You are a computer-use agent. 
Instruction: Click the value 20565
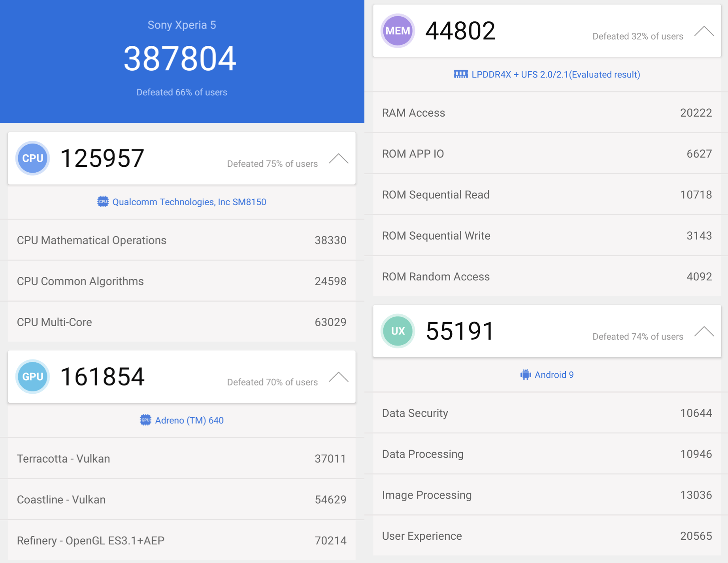click(x=696, y=536)
